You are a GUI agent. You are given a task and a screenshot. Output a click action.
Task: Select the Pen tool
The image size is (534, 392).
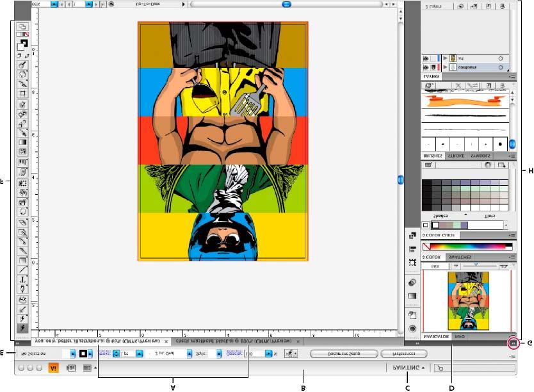[22, 289]
